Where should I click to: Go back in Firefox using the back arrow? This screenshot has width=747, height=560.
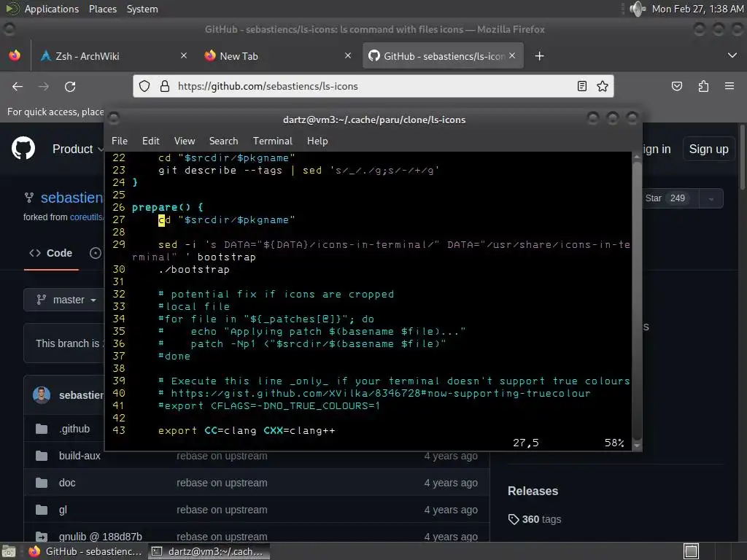click(18, 86)
